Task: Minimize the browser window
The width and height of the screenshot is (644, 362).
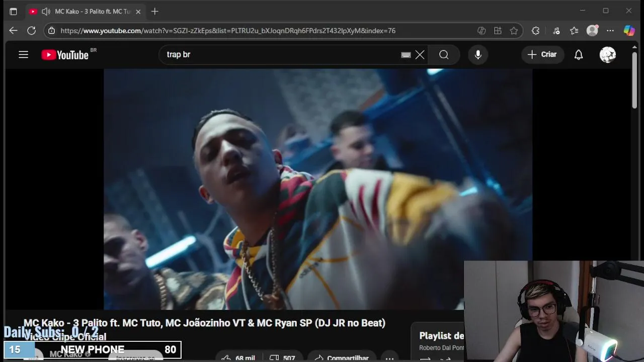Action: pos(583,11)
